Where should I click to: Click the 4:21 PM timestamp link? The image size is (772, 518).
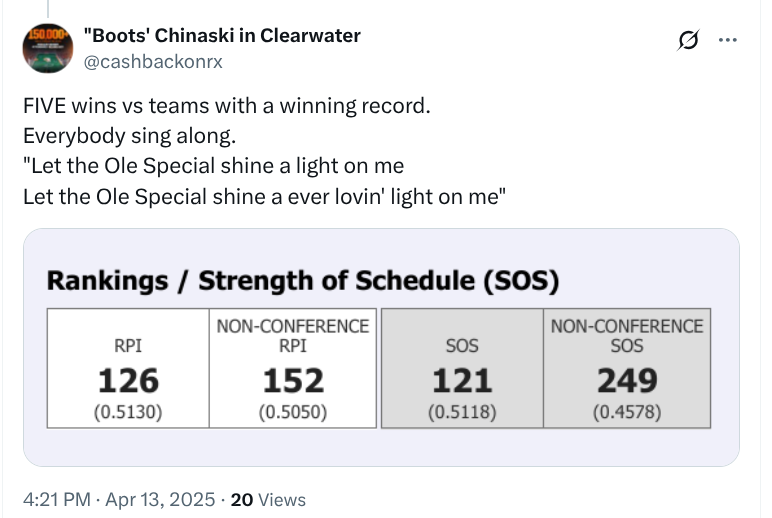(57, 500)
